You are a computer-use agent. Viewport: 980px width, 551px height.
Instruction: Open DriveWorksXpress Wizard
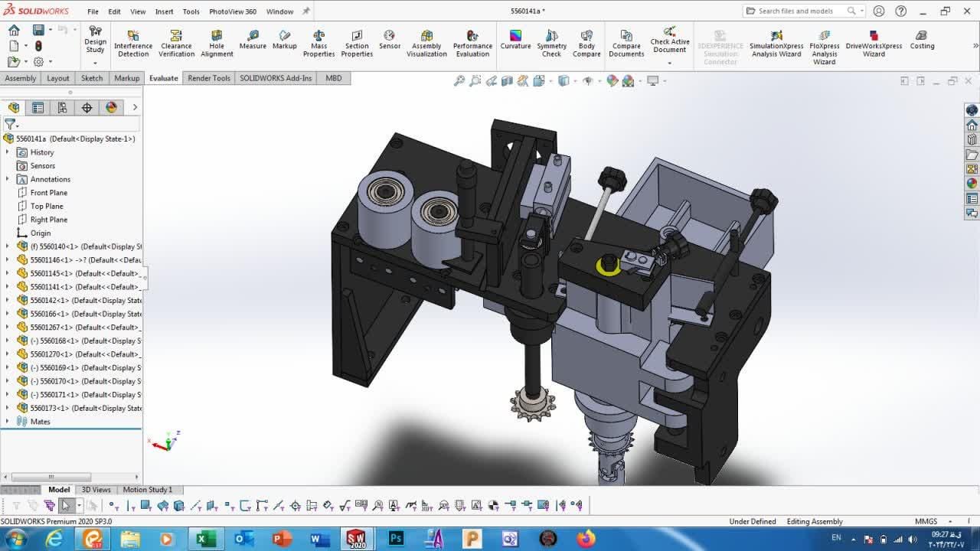coord(874,44)
